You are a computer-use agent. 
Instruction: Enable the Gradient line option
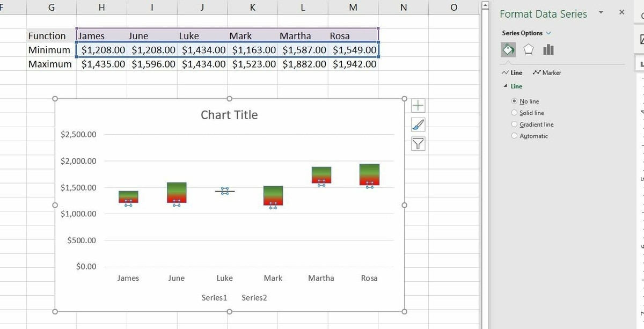514,124
